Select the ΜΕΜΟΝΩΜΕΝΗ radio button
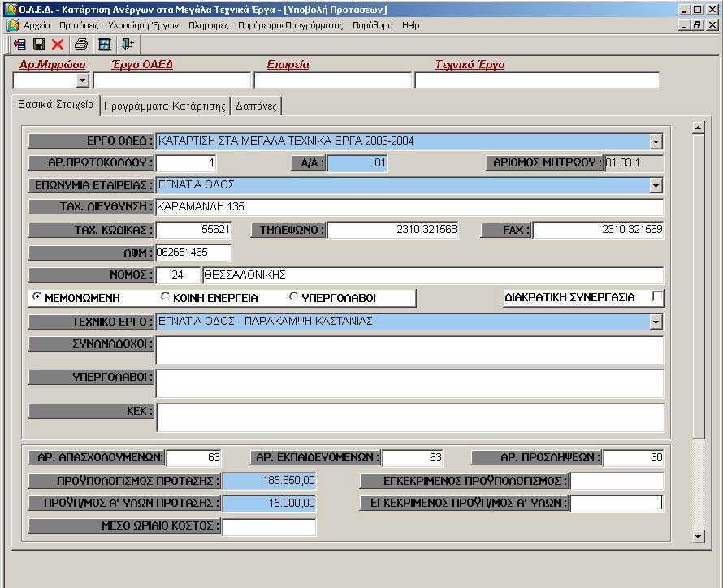Viewport: 723px width, 588px height. (x=37, y=296)
